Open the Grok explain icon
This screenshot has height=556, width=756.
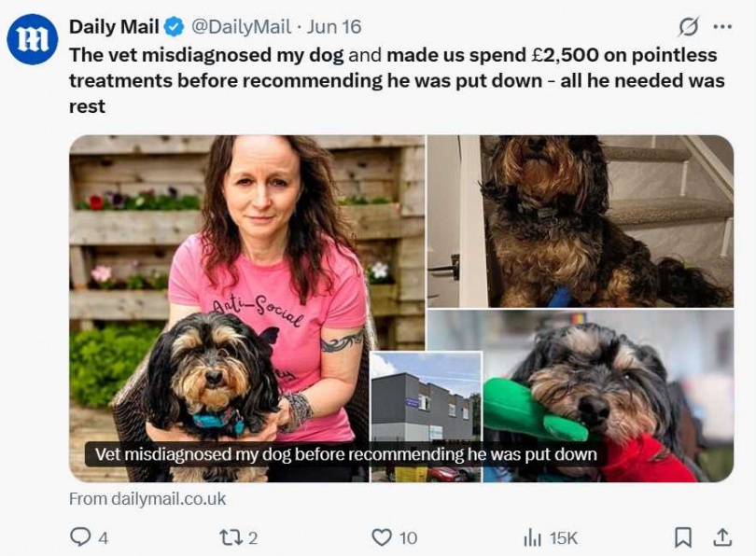click(688, 26)
